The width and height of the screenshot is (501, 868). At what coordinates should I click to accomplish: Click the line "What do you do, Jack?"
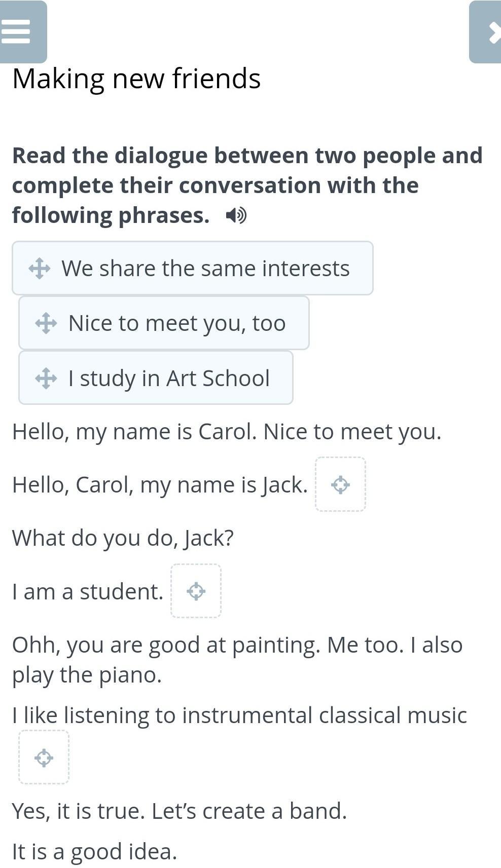pyautogui.click(x=123, y=538)
